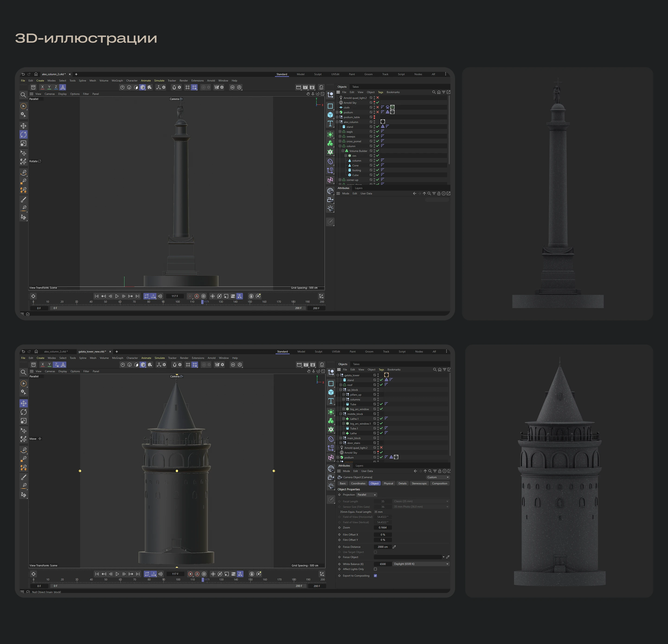
Task: Click the Composition button in Camera attributes
Action: pos(439,483)
